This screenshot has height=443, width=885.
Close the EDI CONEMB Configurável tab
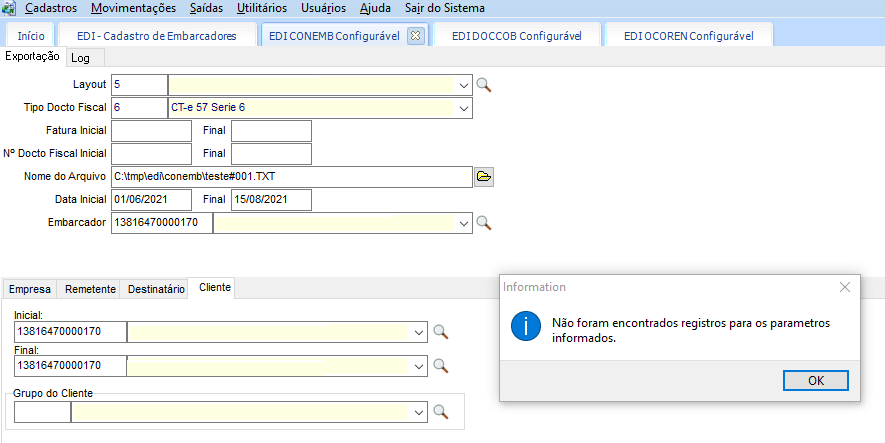tap(416, 36)
